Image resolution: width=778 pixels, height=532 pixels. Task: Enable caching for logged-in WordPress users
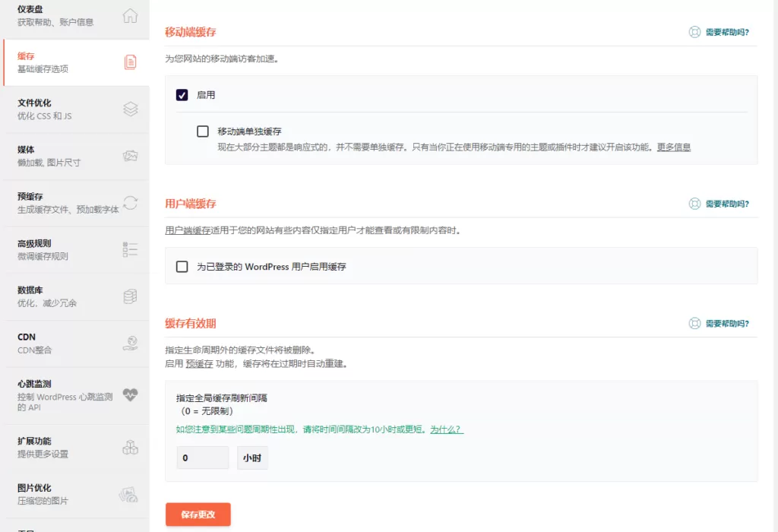click(x=182, y=265)
